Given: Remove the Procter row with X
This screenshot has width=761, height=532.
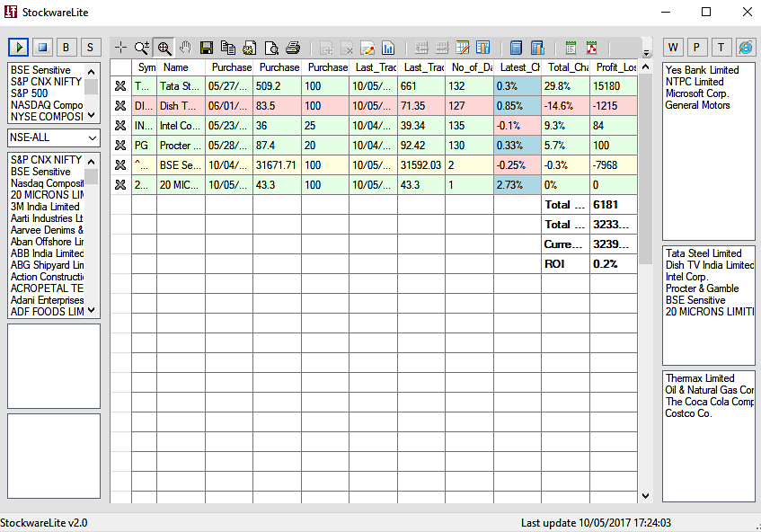Looking at the screenshot, I should point(120,146).
